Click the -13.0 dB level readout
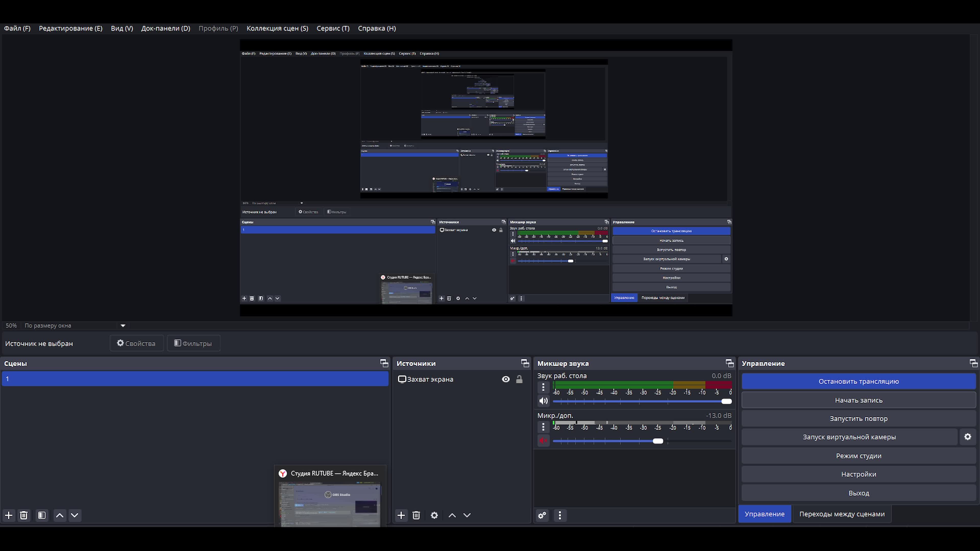The image size is (980, 551). [718, 416]
